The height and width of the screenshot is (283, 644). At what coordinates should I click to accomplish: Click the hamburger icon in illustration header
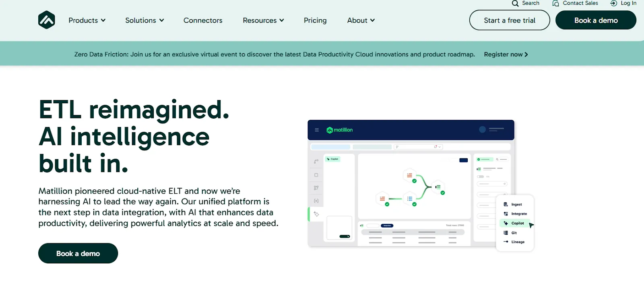click(317, 130)
